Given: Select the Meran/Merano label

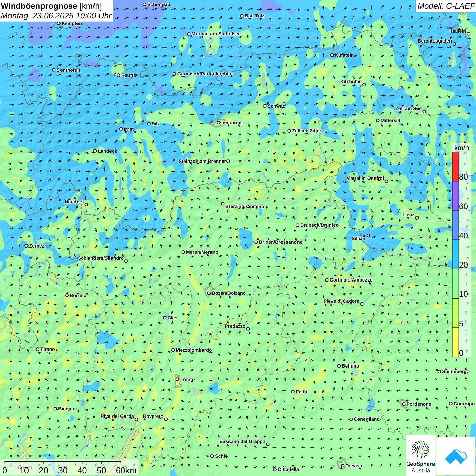Looking at the screenshot, I should pyautogui.click(x=202, y=252).
